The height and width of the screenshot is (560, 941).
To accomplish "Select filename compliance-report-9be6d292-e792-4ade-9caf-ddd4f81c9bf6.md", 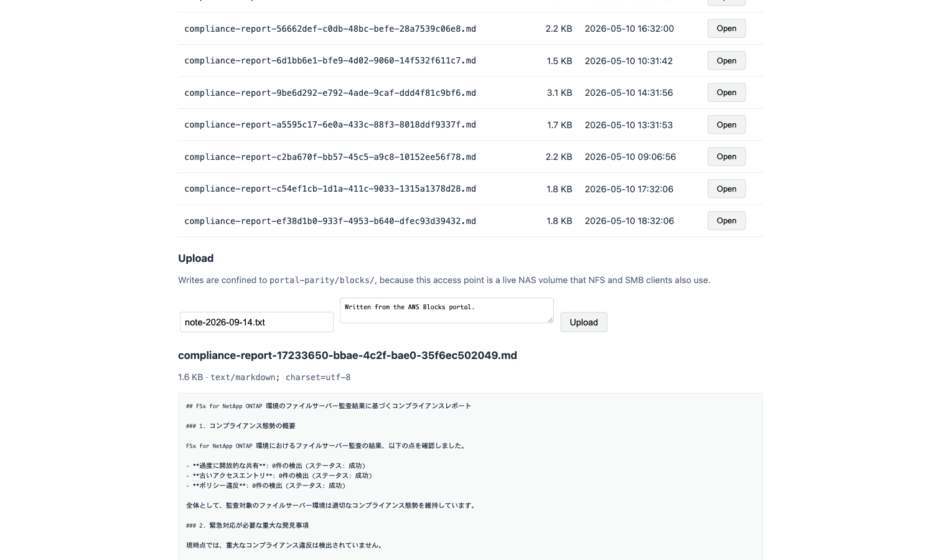I will [330, 93].
